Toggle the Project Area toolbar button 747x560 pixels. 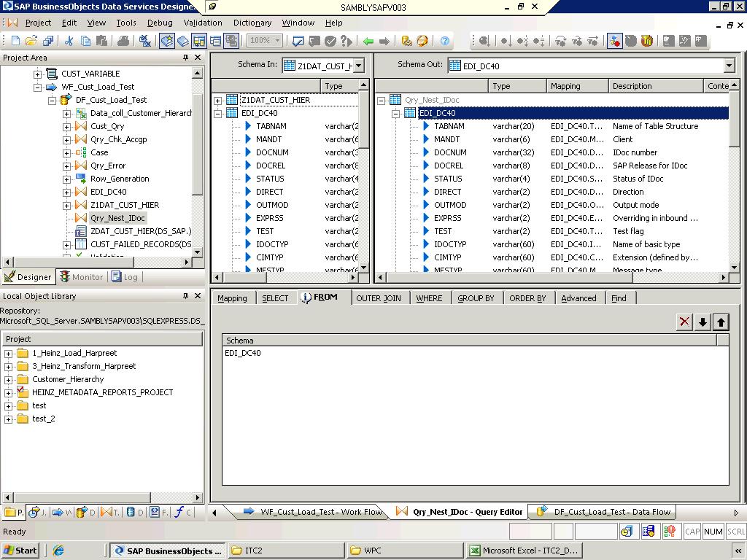198,41
